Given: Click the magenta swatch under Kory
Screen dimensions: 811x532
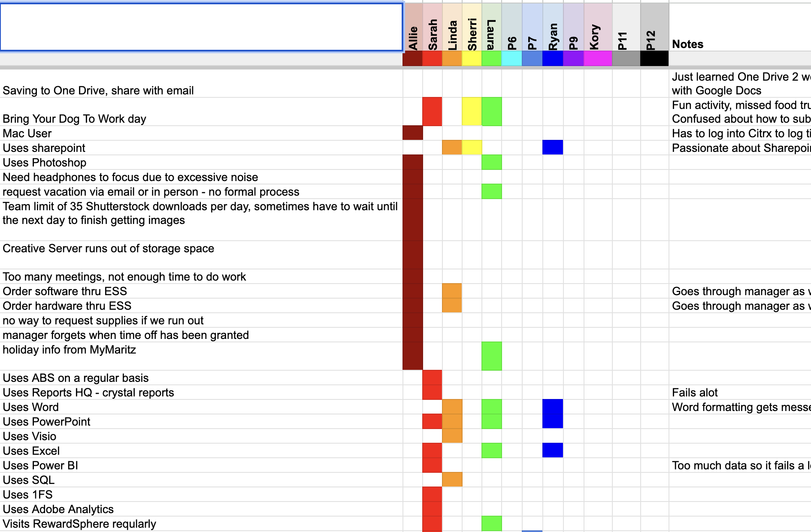Looking at the screenshot, I should coord(598,58).
